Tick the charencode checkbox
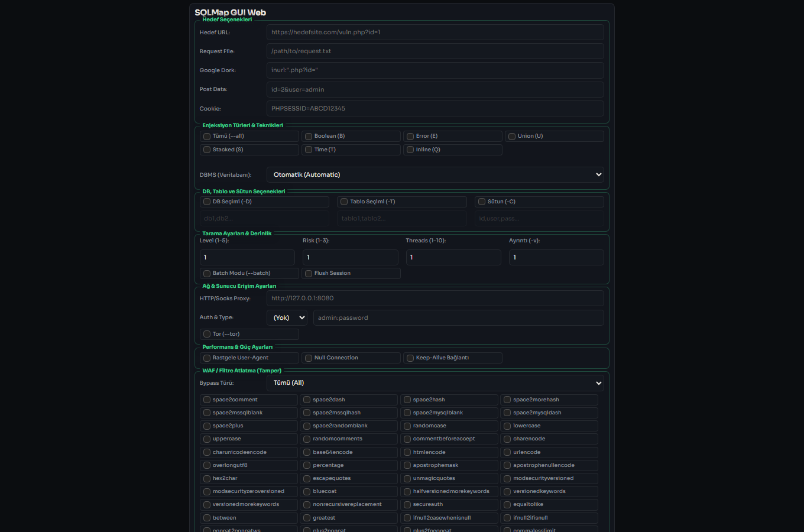 [507, 439]
